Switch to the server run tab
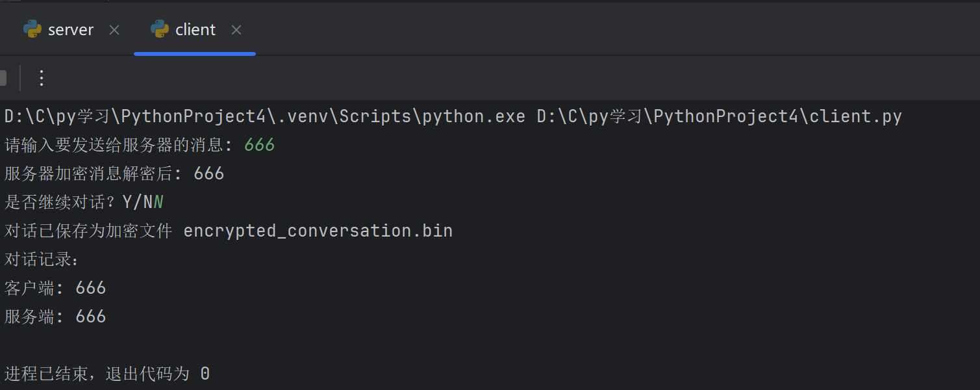The image size is (980, 390). [70, 30]
